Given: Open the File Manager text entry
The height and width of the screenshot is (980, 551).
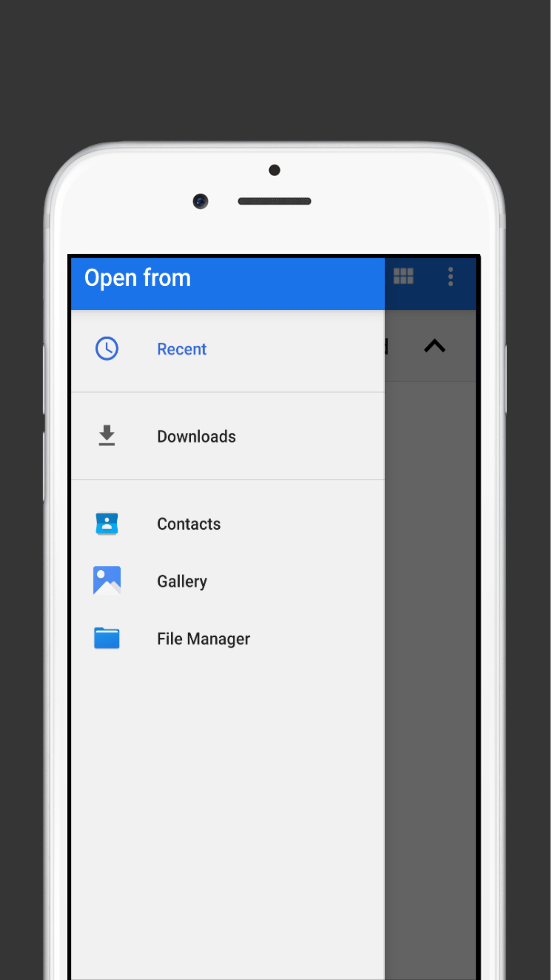Looking at the screenshot, I should click(x=203, y=639).
